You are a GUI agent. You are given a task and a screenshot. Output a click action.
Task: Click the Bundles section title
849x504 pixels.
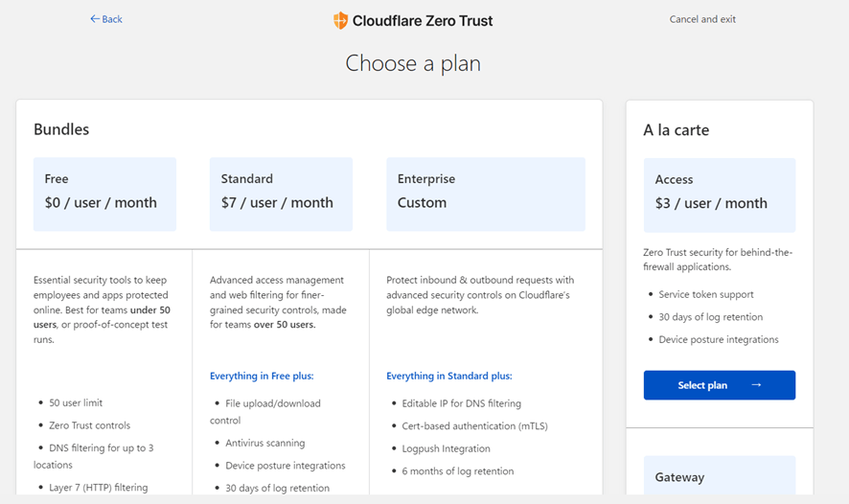(x=61, y=129)
